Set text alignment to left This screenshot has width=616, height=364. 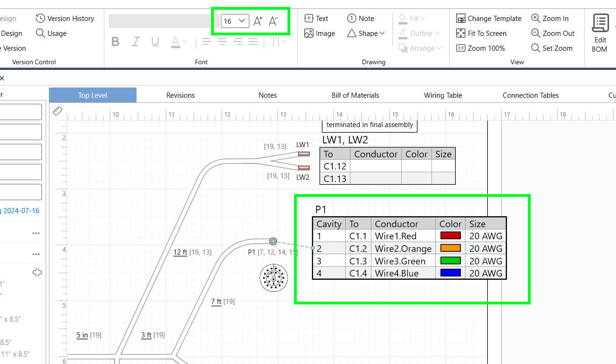[x=206, y=42]
